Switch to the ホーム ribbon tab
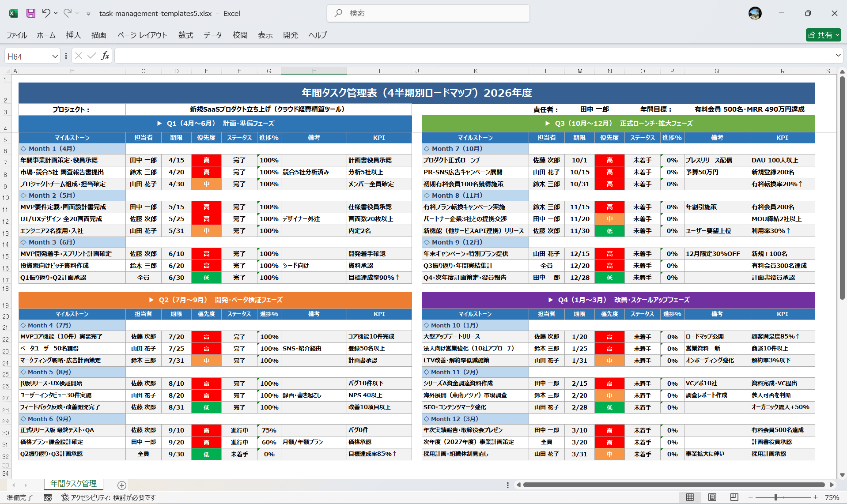The height and width of the screenshot is (504, 847). click(x=46, y=35)
